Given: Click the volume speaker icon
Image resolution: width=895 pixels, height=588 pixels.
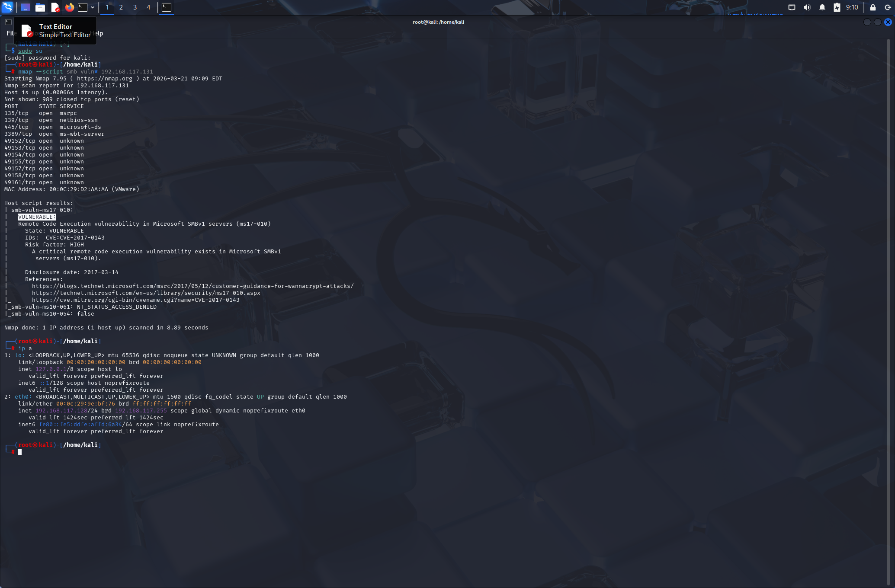Looking at the screenshot, I should [x=807, y=7].
